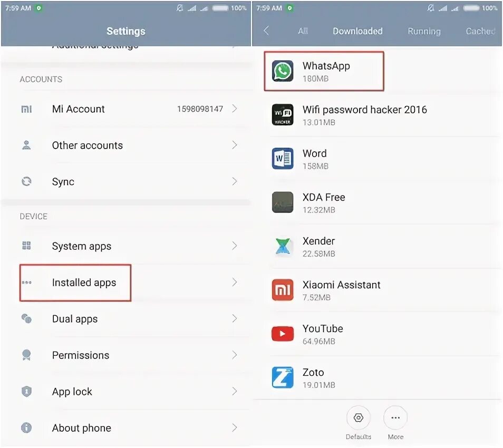Tap battery icon in Settings status bar
Viewport: 503px width, 448px height.
point(220,8)
